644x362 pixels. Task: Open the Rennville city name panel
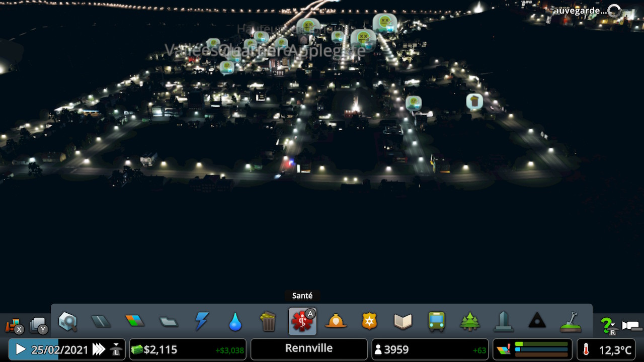point(309,349)
